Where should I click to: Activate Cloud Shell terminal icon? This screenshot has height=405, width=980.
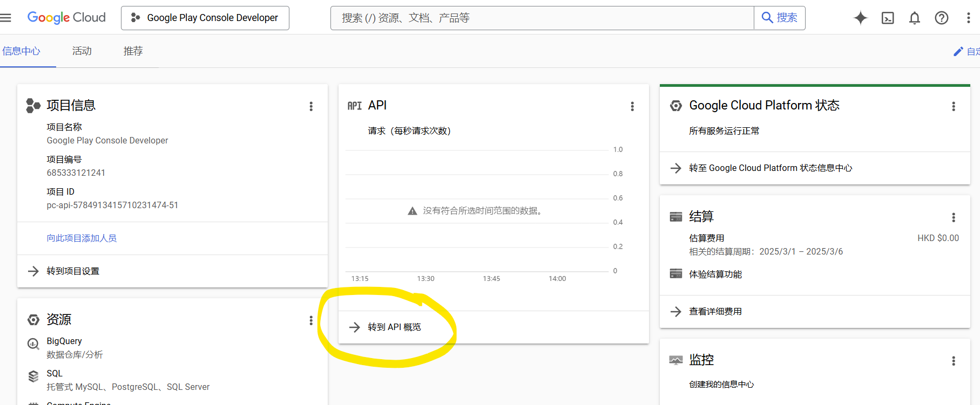point(888,18)
